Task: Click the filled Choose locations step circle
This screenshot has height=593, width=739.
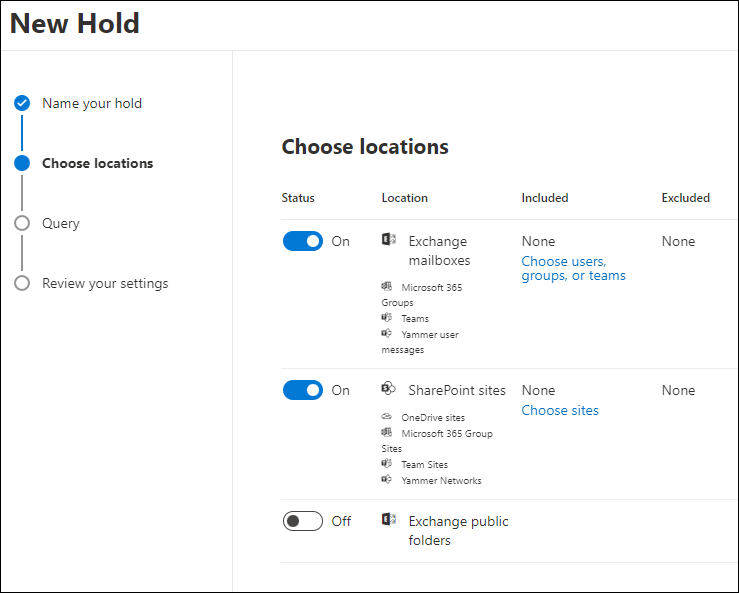Action: pyautogui.click(x=22, y=163)
